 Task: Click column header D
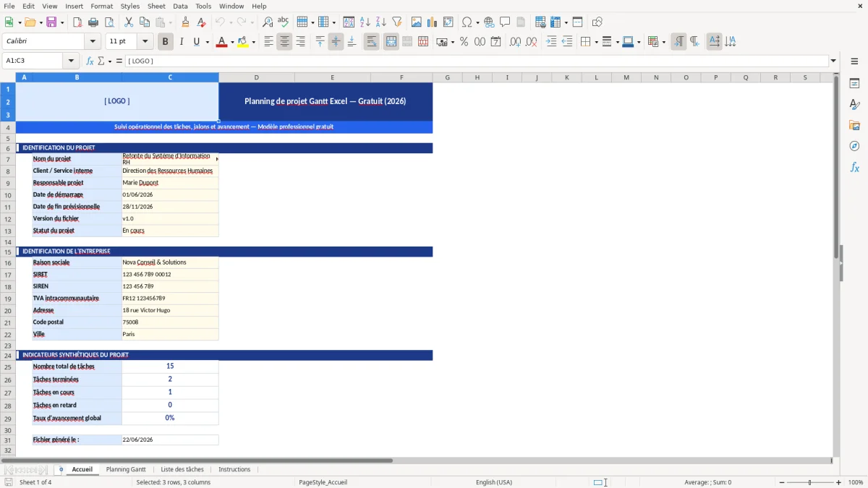256,77
